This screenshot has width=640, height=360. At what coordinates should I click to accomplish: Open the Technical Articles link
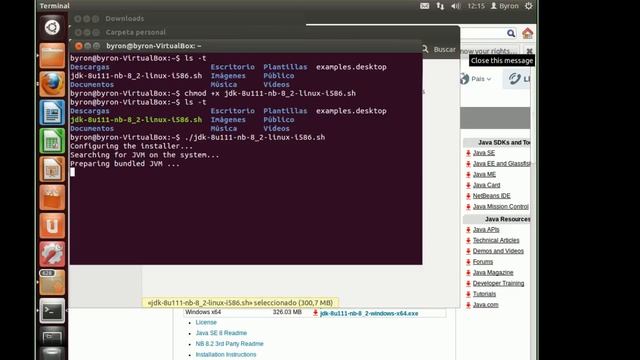tap(496, 240)
